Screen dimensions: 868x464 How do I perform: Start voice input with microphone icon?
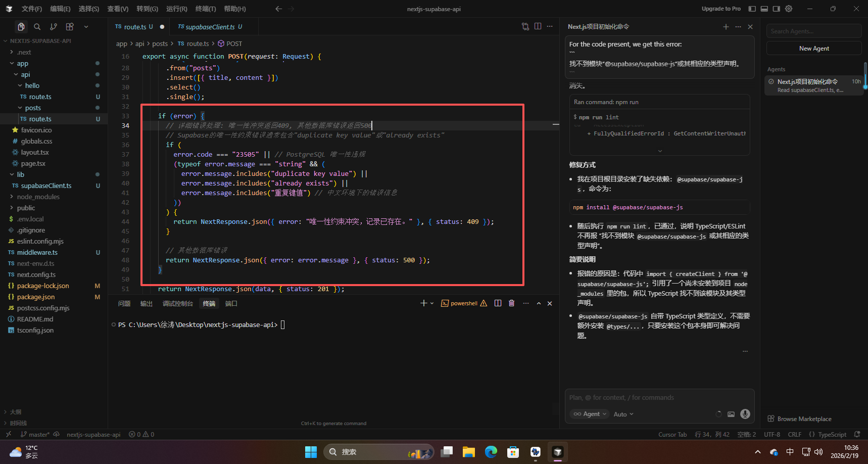(x=745, y=414)
